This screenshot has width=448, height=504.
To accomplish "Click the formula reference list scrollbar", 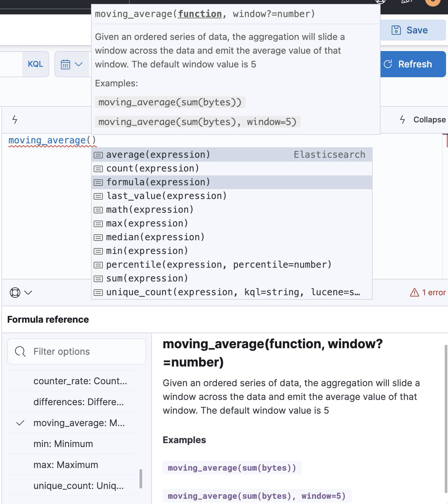I will tap(141, 478).
